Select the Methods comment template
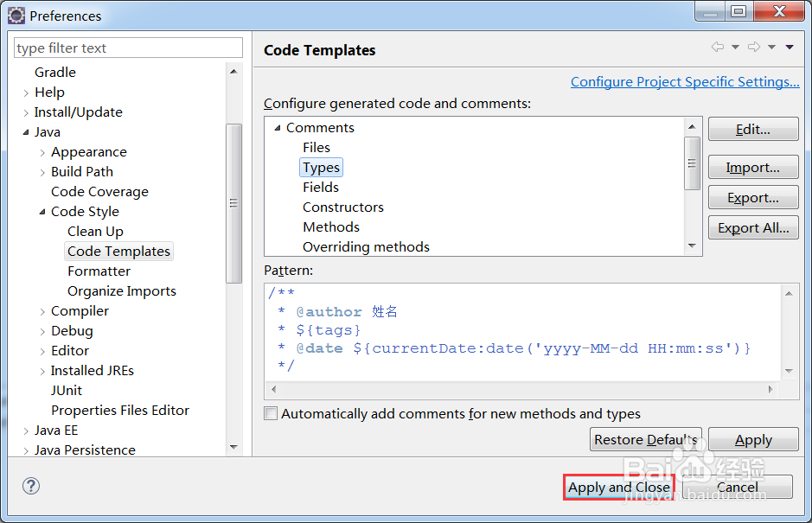 click(x=331, y=226)
